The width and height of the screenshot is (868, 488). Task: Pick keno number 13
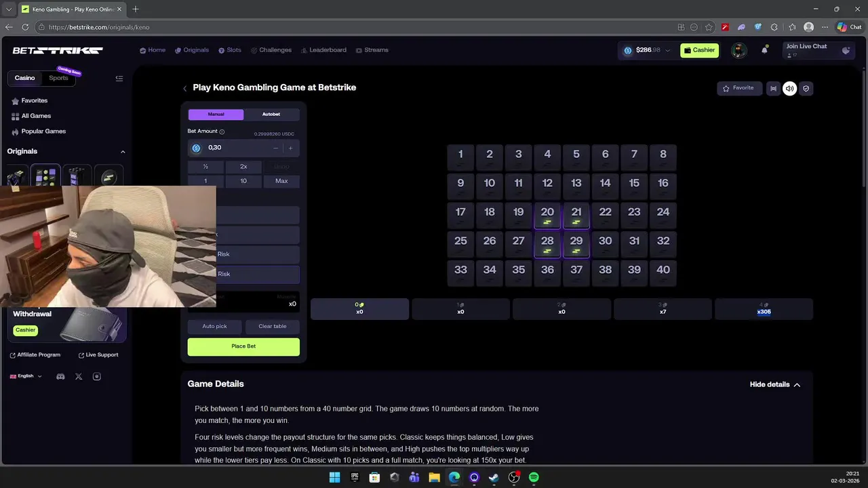pyautogui.click(x=576, y=186)
